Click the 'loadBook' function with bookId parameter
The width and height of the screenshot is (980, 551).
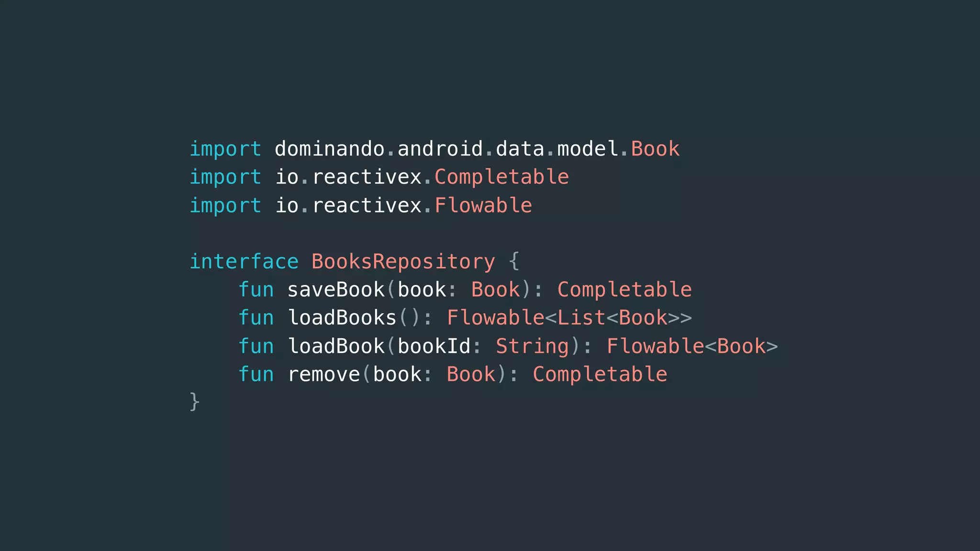336,346
